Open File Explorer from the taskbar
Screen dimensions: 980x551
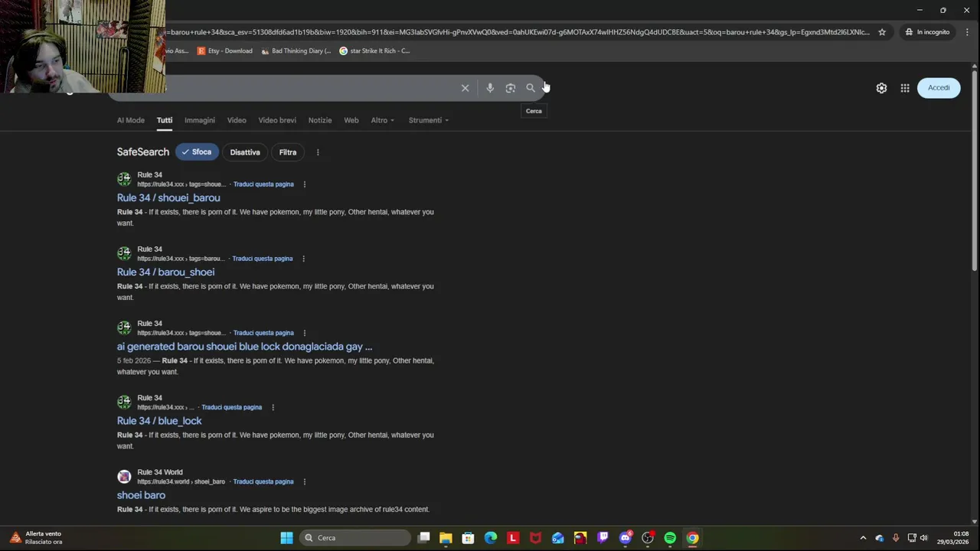click(446, 538)
